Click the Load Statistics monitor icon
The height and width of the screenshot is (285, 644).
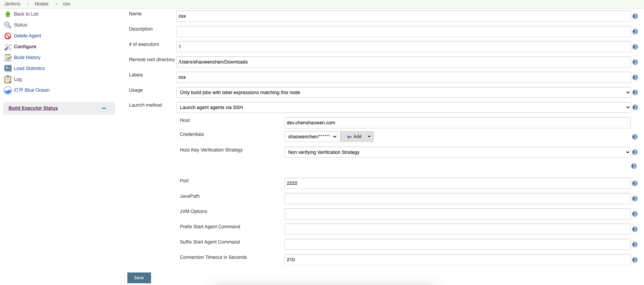[x=7, y=68]
